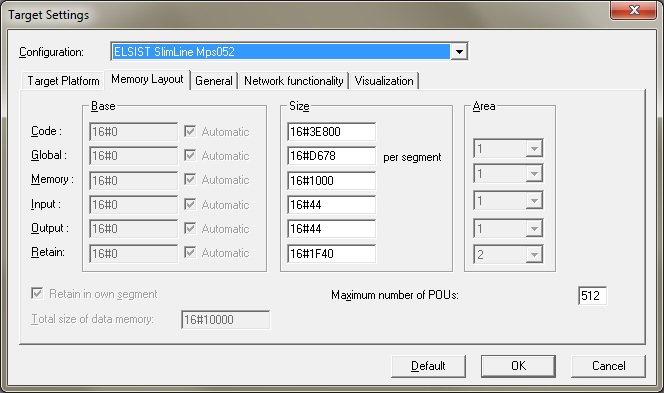Dismiss the dialog with Cancel
The height and width of the screenshot is (393, 664).
(x=608, y=366)
